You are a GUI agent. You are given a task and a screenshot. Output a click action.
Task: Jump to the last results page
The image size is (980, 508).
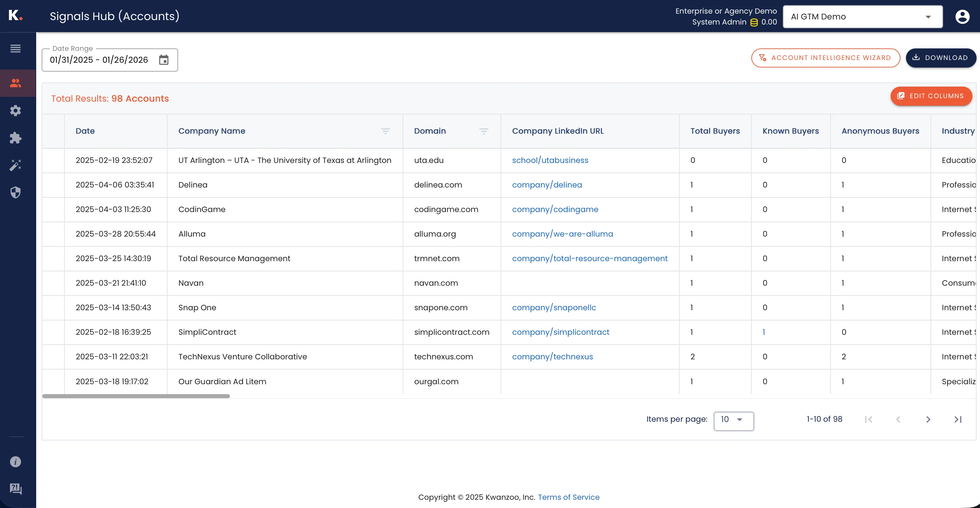click(957, 419)
